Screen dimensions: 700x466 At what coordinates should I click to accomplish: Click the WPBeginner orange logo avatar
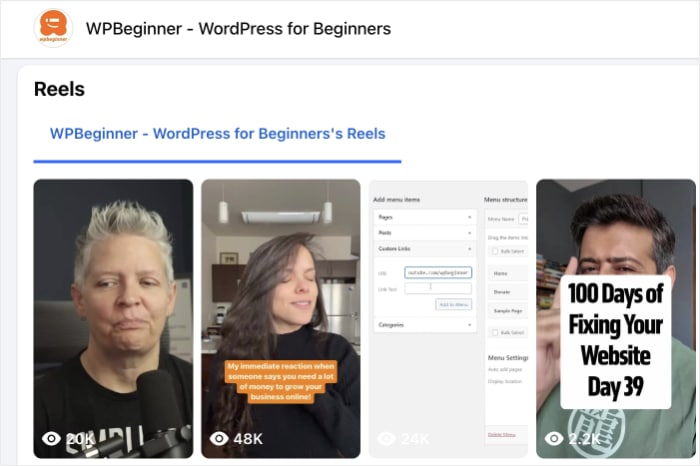[x=53, y=28]
